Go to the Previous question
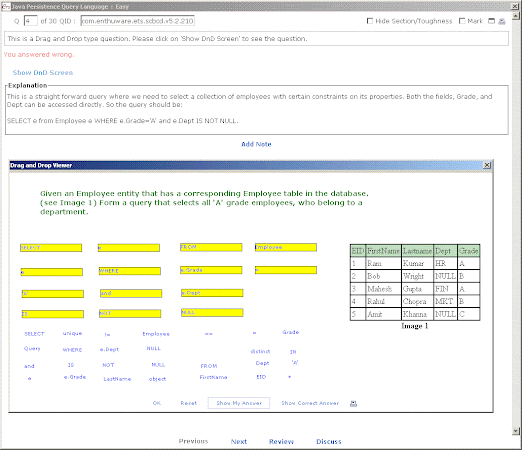Screen dimensions: 522x450 (x=193, y=441)
